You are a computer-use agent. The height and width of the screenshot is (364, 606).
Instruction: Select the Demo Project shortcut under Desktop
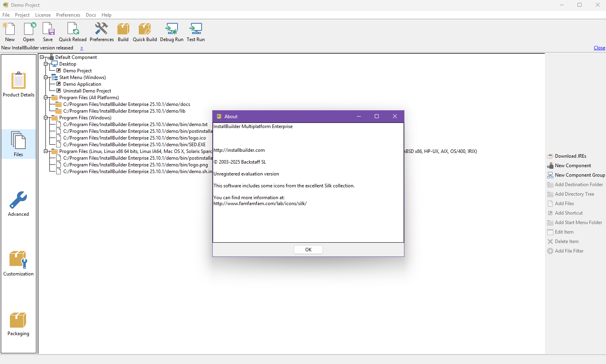(77, 71)
